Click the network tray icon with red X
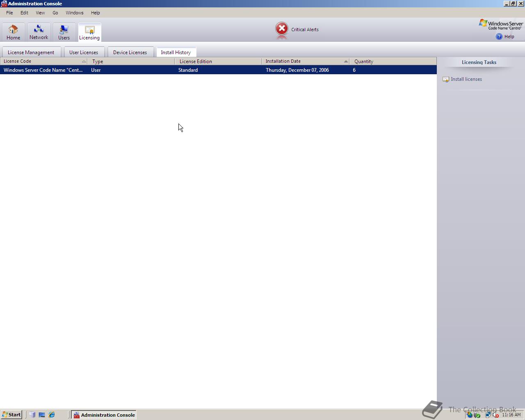Image resolution: width=525 pixels, height=420 pixels. [x=495, y=415]
